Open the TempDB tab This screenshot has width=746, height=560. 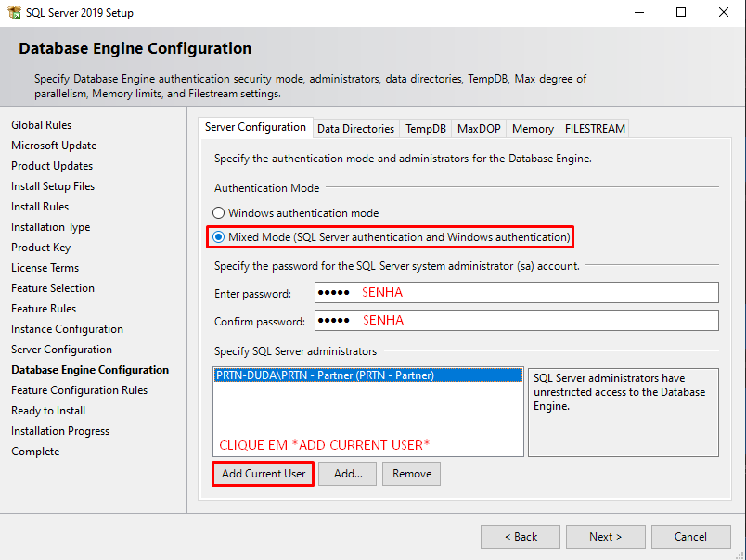(426, 129)
